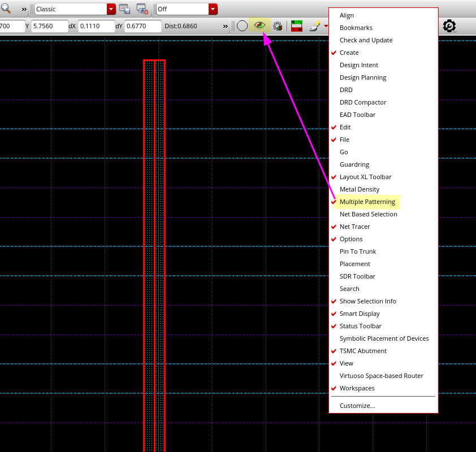This screenshot has height=452, width=476.
Task: Enable Design Intent toolbar
Action: (359, 65)
